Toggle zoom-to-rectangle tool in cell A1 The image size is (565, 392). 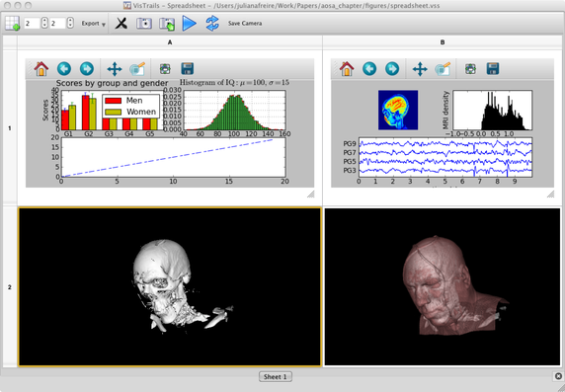click(137, 68)
